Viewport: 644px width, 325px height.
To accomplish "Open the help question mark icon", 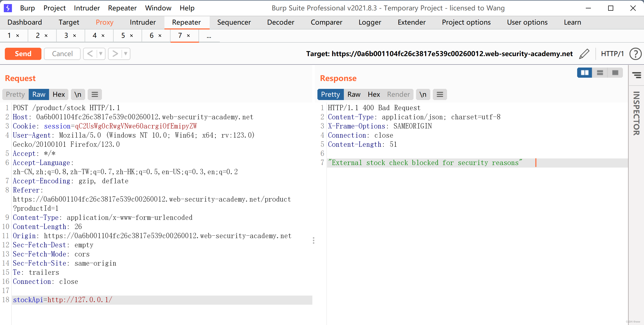I will 635,54.
